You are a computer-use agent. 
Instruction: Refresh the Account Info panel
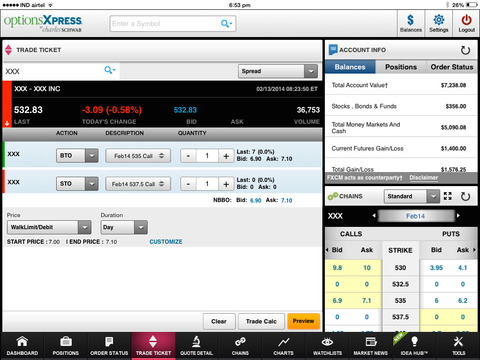click(465, 50)
